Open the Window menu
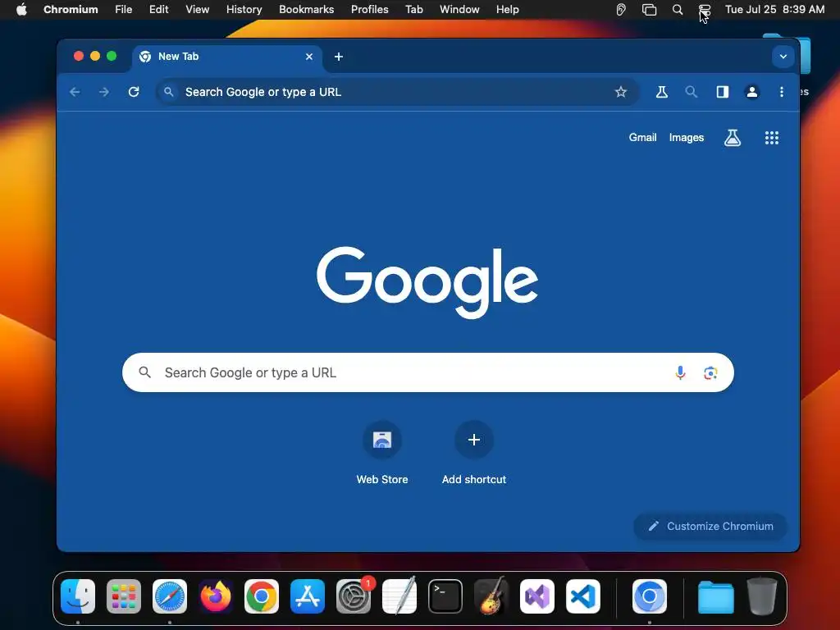The height and width of the screenshot is (630, 840). coord(459,10)
